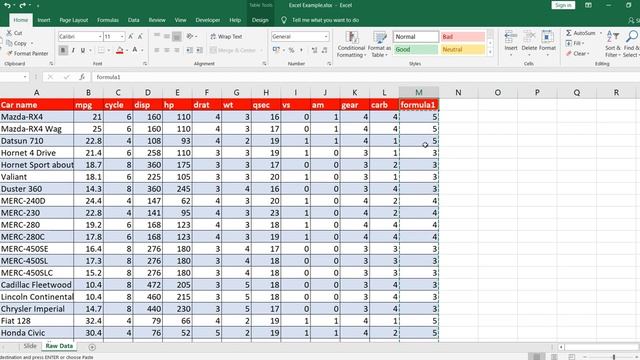Viewport: 640px width, 360px height.
Task: Open Sort & Filter menu
Action: coord(612,44)
